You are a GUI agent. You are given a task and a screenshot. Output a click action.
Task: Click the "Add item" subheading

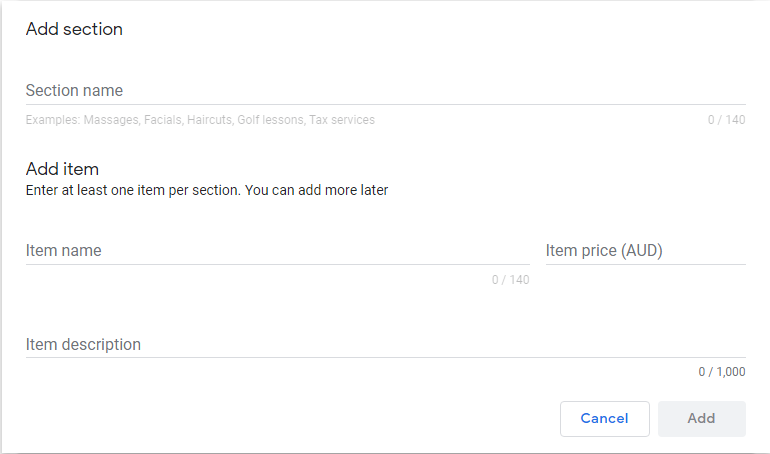(62, 169)
